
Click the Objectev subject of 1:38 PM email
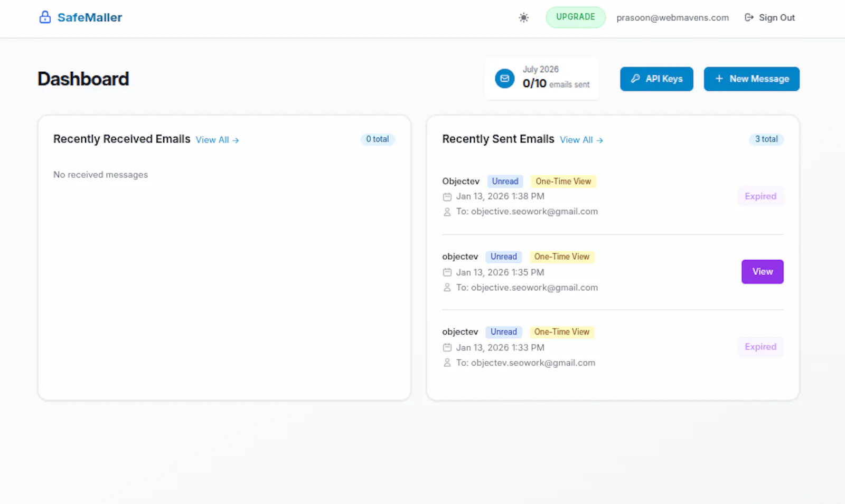(461, 181)
